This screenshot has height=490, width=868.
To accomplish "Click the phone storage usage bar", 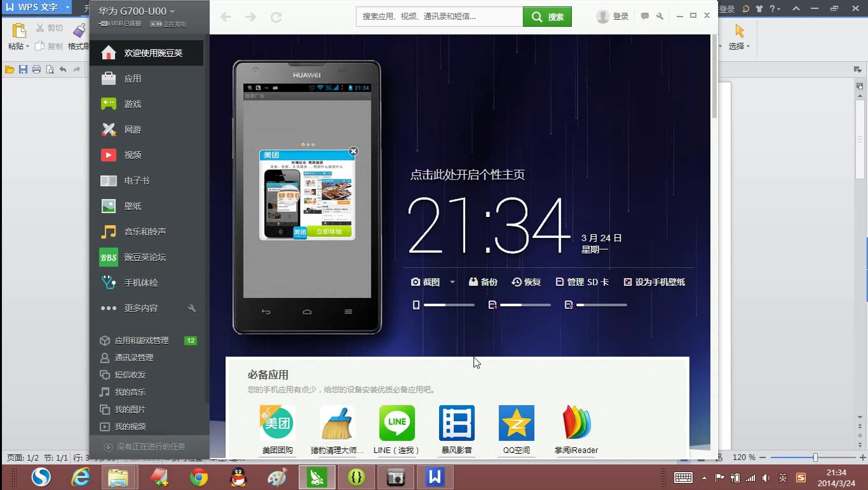I will [449, 306].
